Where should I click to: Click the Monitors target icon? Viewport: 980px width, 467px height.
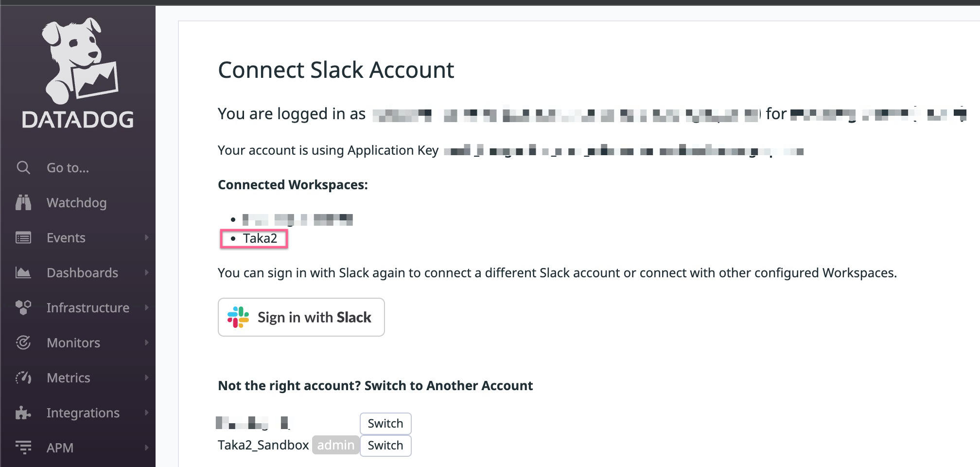click(x=23, y=343)
